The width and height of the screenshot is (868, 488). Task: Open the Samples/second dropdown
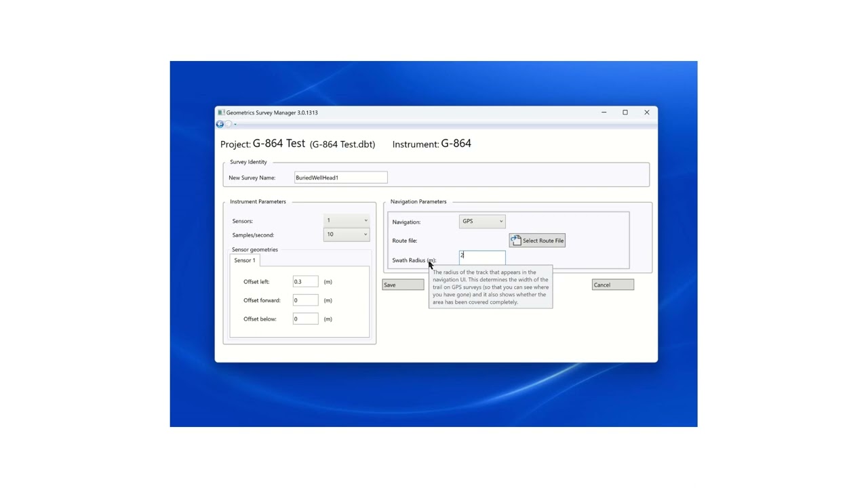click(x=347, y=235)
